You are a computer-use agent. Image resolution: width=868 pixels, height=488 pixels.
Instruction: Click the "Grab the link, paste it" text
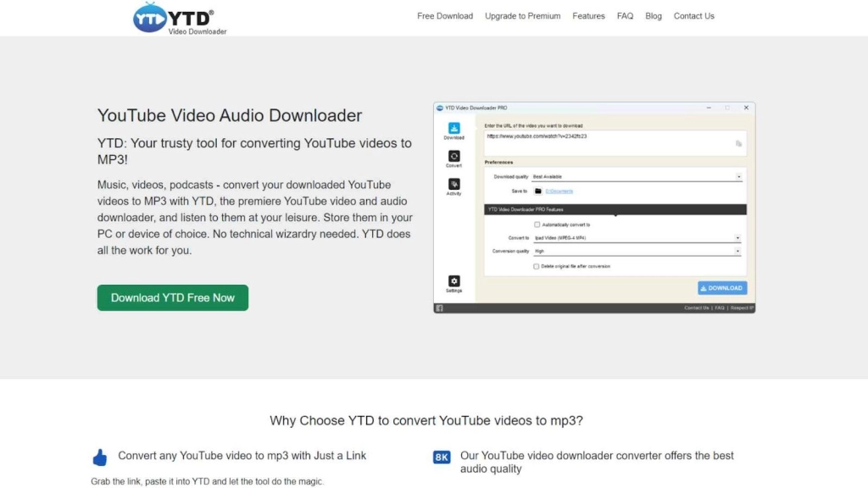207,481
